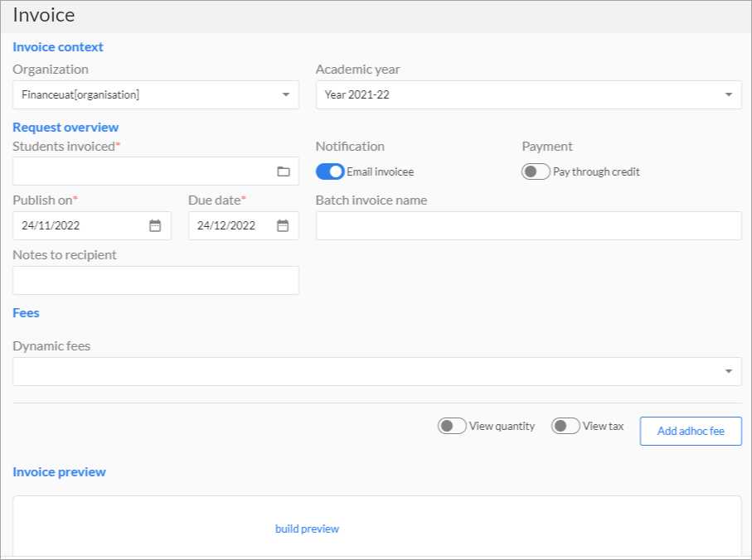Turn on the View tax toggle
The image size is (752, 560).
coord(565,426)
